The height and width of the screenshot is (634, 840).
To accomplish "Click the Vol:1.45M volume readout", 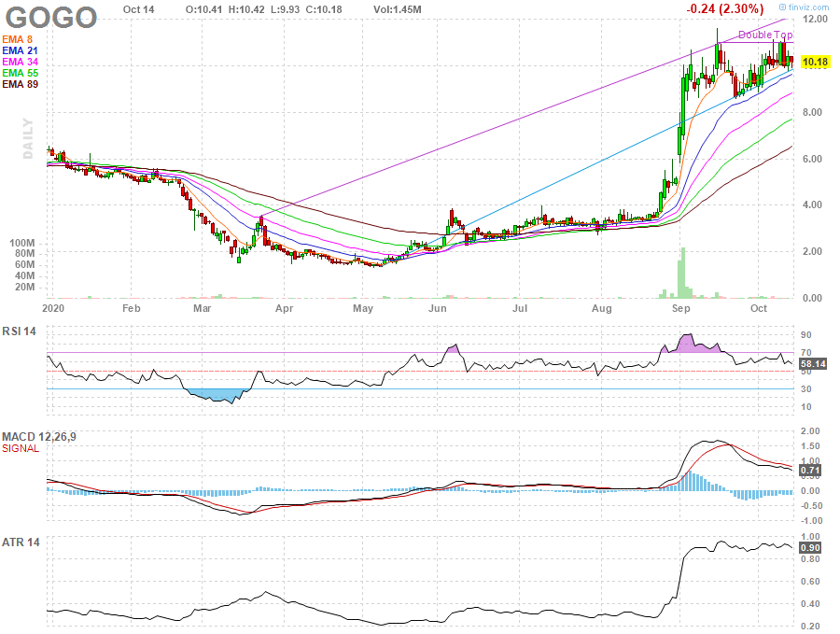I will [x=397, y=9].
